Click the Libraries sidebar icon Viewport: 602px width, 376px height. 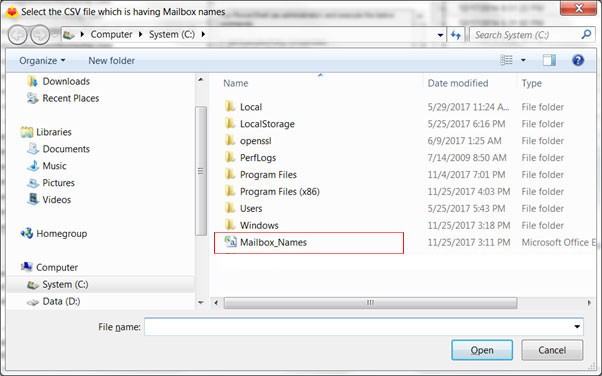coord(27,132)
